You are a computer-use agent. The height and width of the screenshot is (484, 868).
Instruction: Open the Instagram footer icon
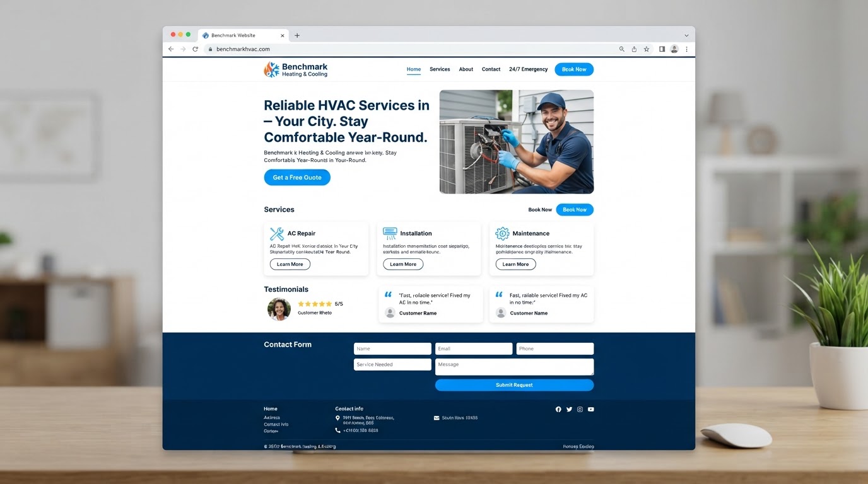(580, 410)
